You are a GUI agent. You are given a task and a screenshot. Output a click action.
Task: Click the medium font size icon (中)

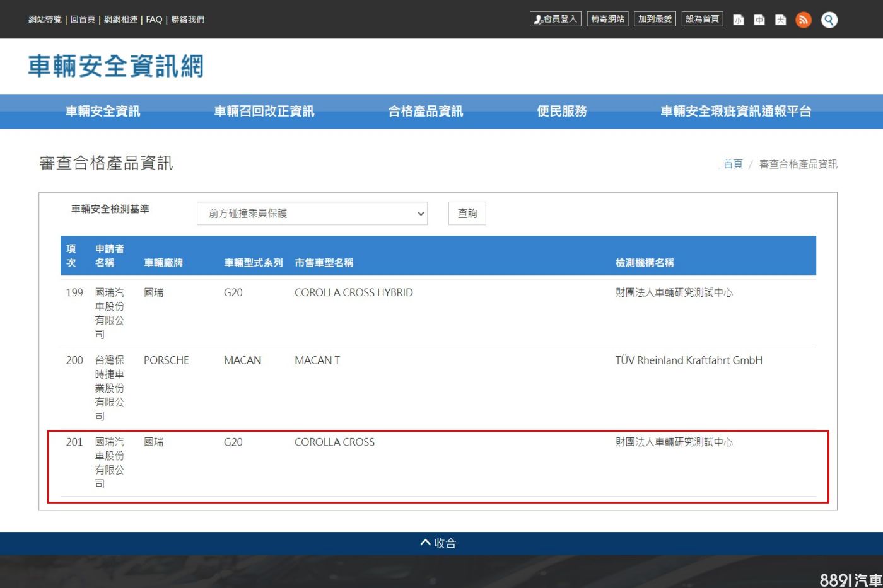pyautogui.click(x=759, y=20)
